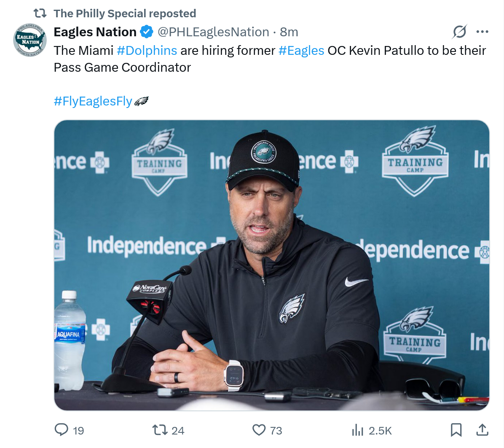Click the tweet text about Pass Game Coordinator

point(122,67)
